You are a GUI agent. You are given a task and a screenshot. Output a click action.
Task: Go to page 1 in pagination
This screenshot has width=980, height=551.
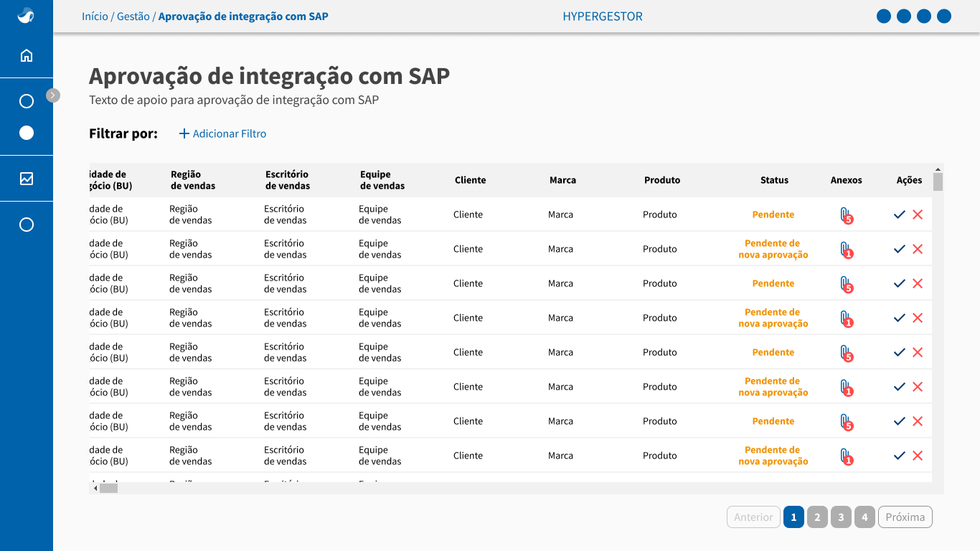793,517
